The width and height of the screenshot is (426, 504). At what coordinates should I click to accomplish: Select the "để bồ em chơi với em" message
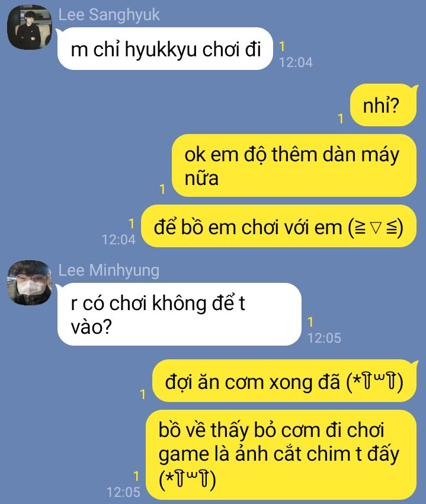click(x=279, y=227)
